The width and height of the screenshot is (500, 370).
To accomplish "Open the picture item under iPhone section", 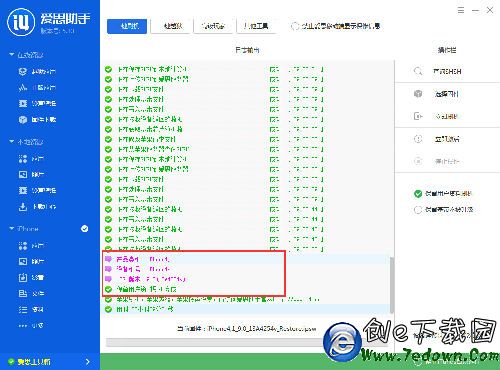I will (31, 261).
